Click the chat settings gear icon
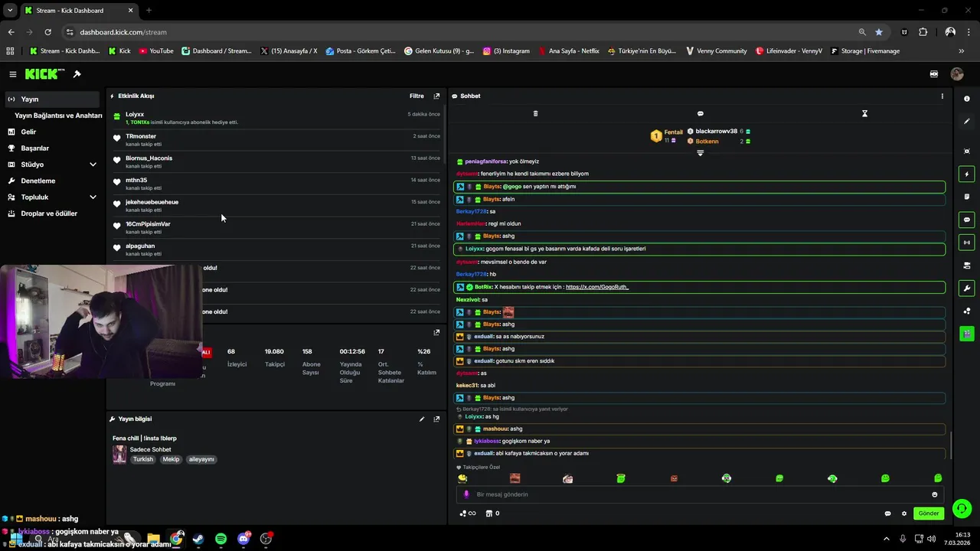 (x=904, y=514)
